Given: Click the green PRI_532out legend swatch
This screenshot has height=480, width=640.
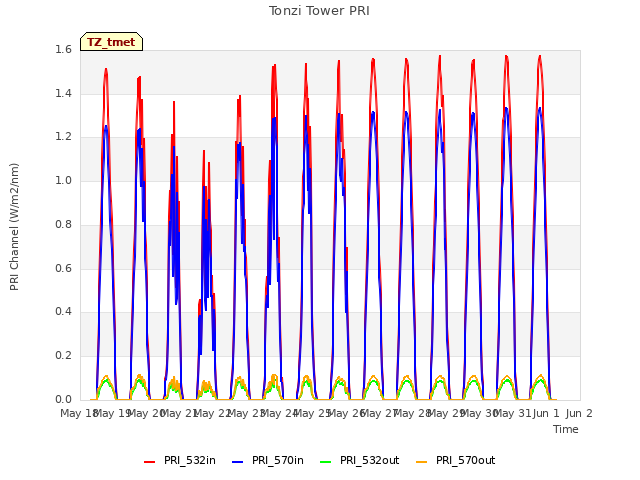Looking at the screenshot, I should (326, 462).
